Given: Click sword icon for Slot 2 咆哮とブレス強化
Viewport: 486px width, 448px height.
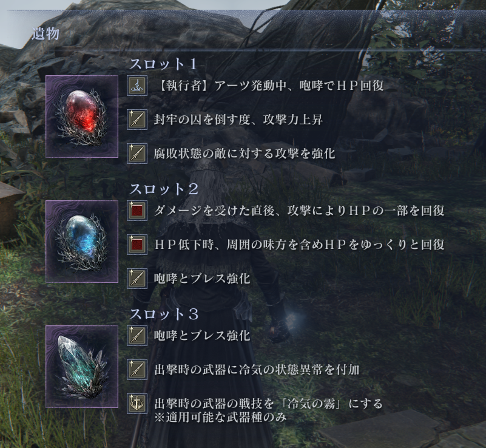Looking at the screenshot, I should pos(137,279).
